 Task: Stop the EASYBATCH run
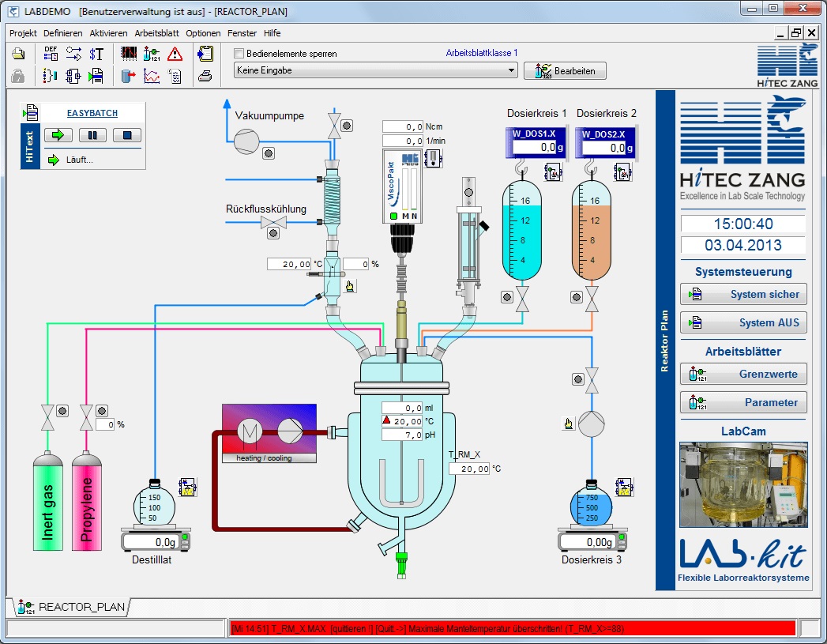point(126,135)
